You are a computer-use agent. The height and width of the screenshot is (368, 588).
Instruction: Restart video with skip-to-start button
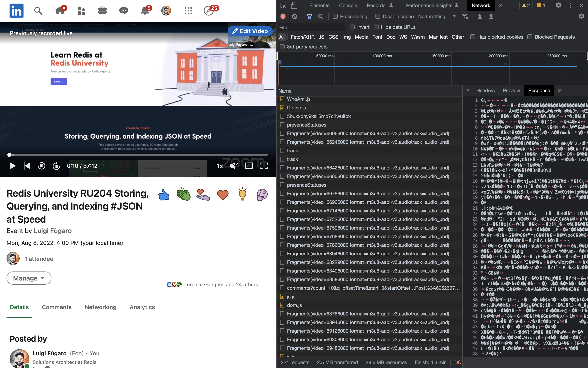(27, 166)
